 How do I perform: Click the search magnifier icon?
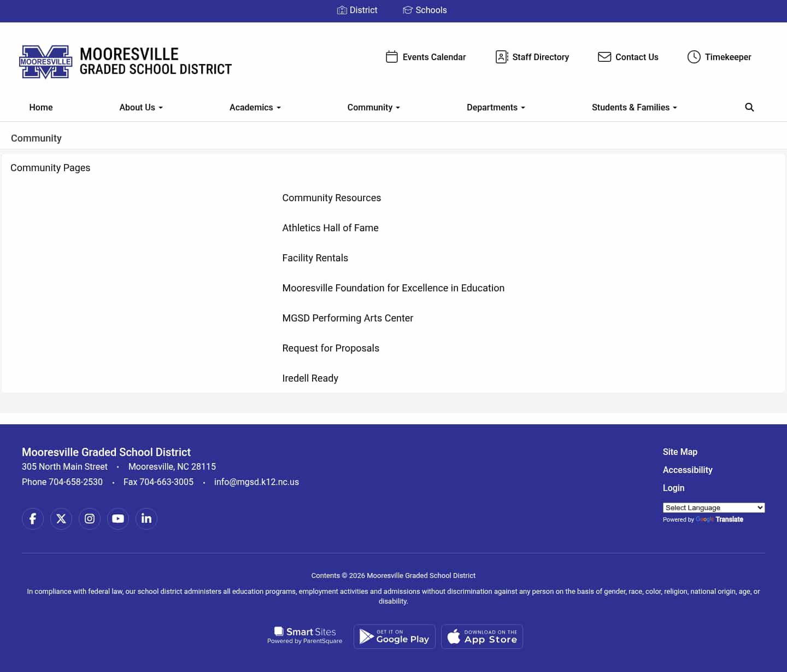(749, 107)
